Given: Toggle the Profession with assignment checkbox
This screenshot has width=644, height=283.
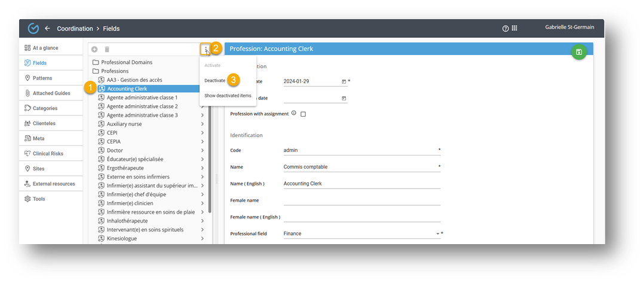Looking at the screenshot, I should point(303,114).
